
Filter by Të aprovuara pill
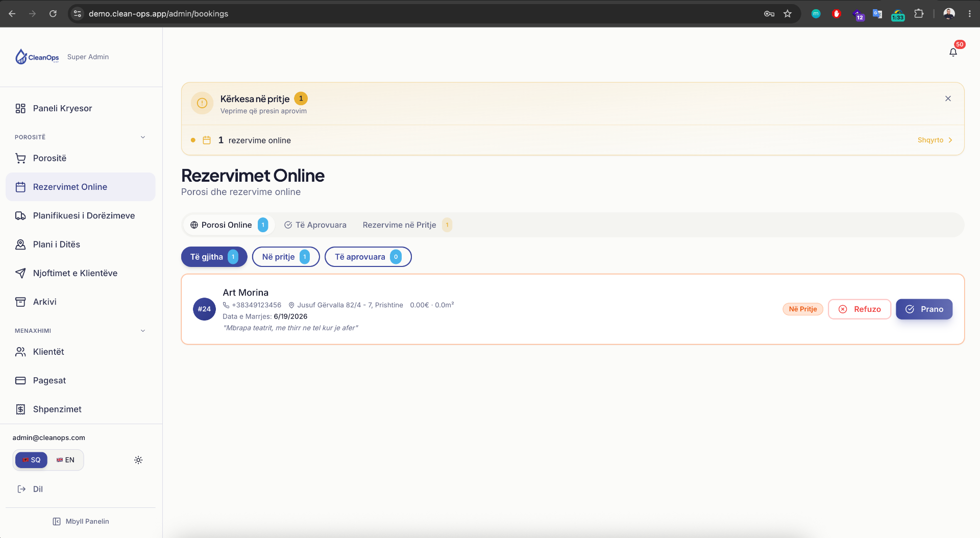(368, 257)
